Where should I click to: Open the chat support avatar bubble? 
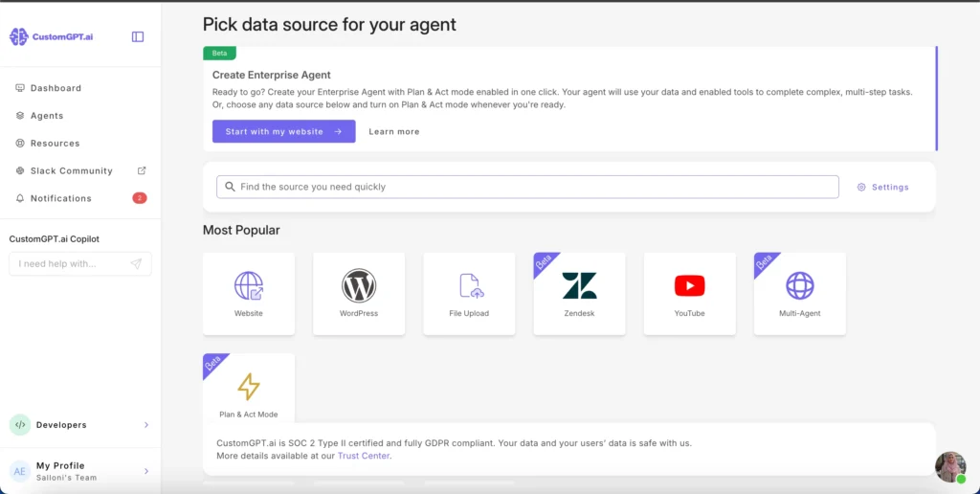point(950,466)
